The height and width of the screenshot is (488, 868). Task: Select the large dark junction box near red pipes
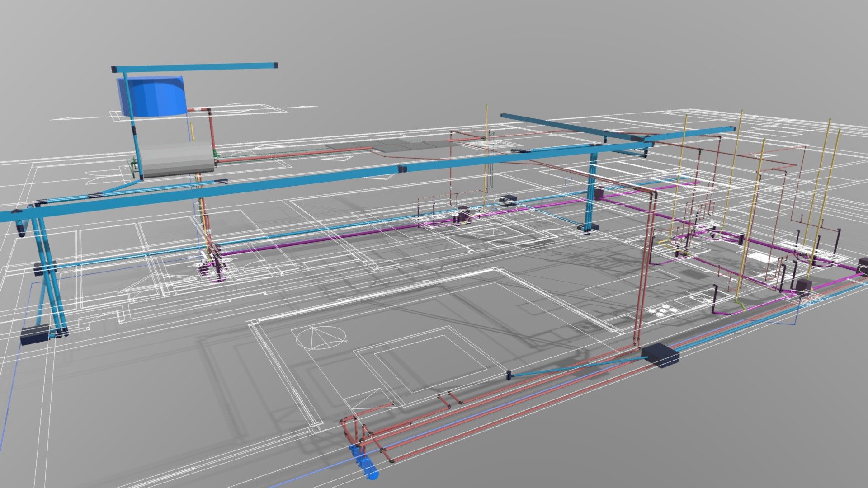pos(660,355)
